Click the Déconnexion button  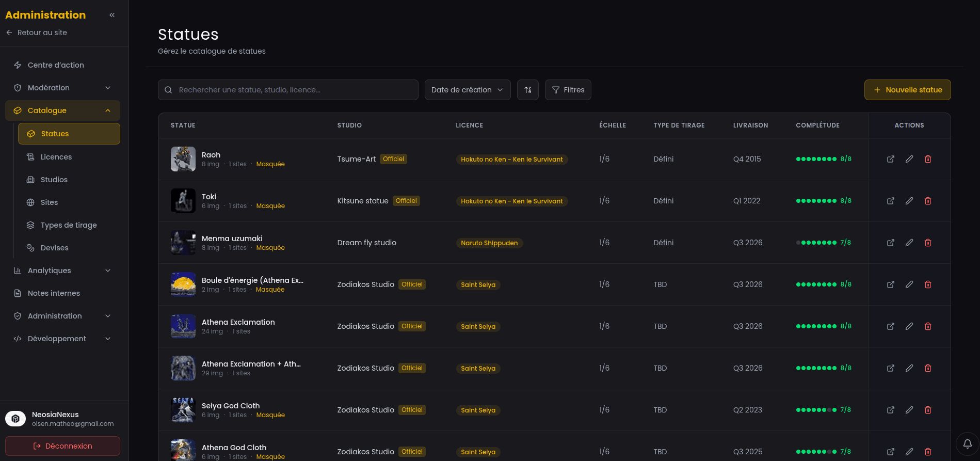pyautogui.click(x=62, y=446)
